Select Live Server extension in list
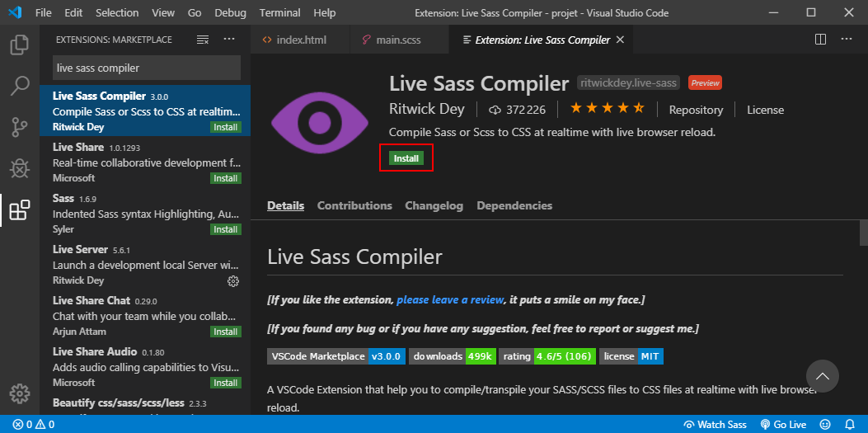This screenshot has width=868, height=433. pos(145,265)
